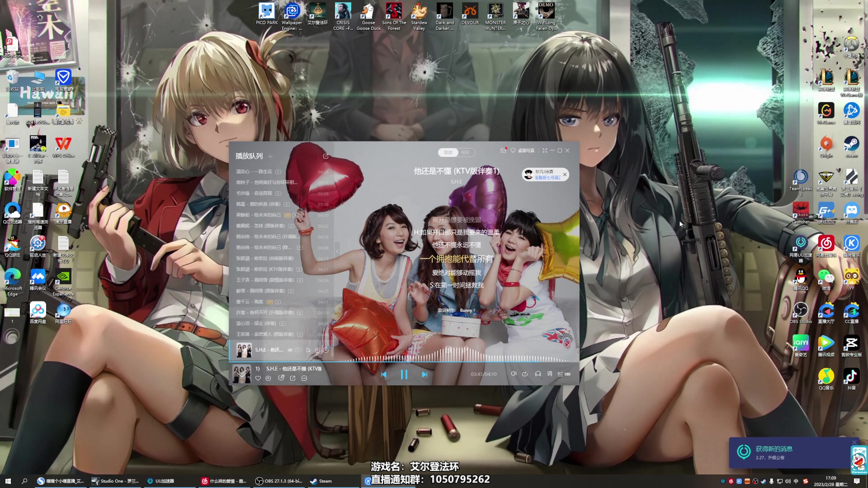Click the taskbar search icon
This screenshot has width=868, height=488.
24,481
